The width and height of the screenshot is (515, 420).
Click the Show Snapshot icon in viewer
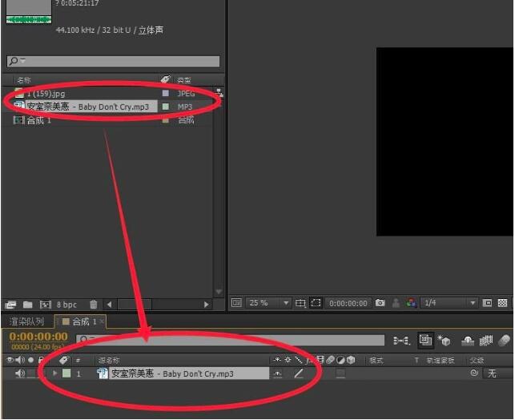point(396,303)
